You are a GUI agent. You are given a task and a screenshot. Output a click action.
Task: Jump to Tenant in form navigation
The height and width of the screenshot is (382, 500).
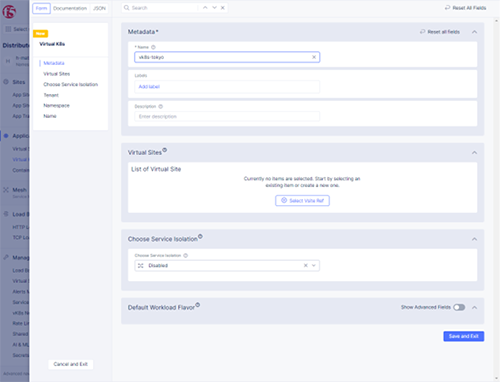click(51, 95)
